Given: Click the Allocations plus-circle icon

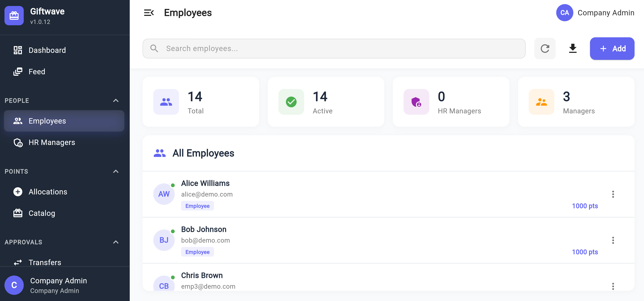Looking at the screenshot, I should tap(18, 192).
